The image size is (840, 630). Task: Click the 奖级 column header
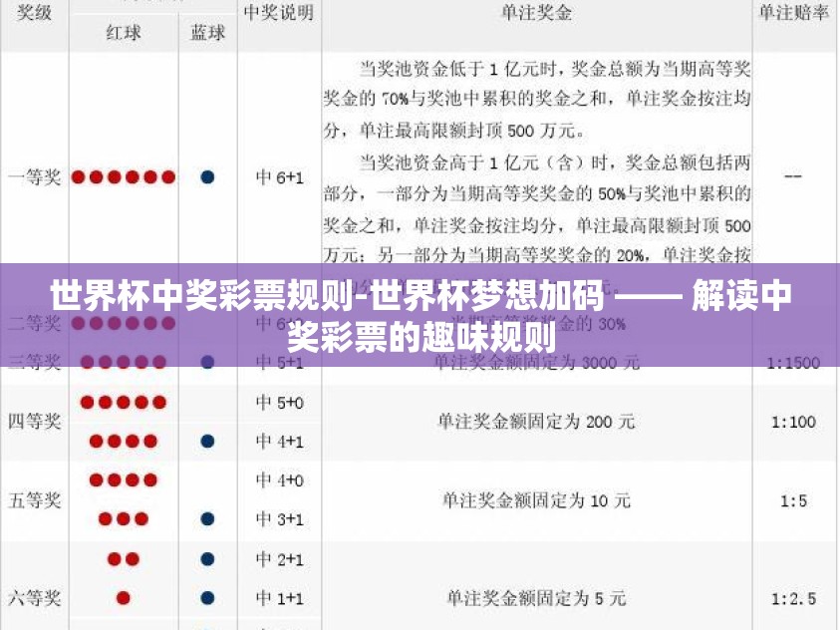click(34, 12)
